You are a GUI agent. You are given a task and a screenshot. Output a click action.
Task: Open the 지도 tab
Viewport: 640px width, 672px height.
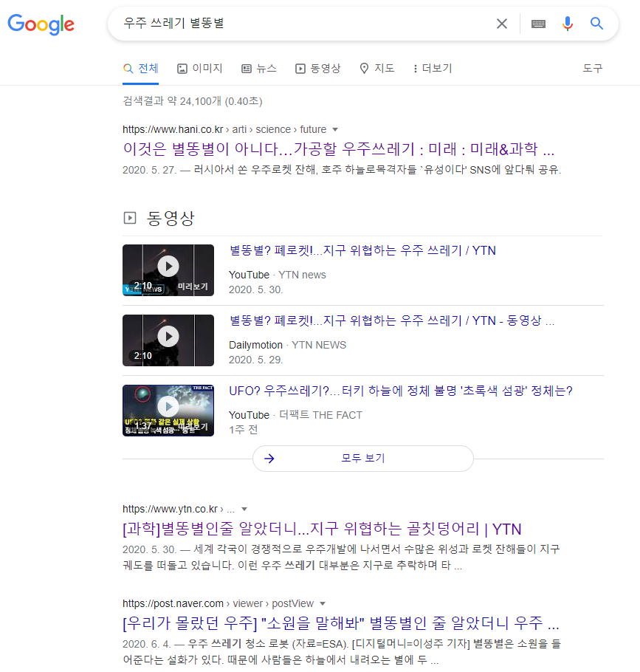pos(376,68)
